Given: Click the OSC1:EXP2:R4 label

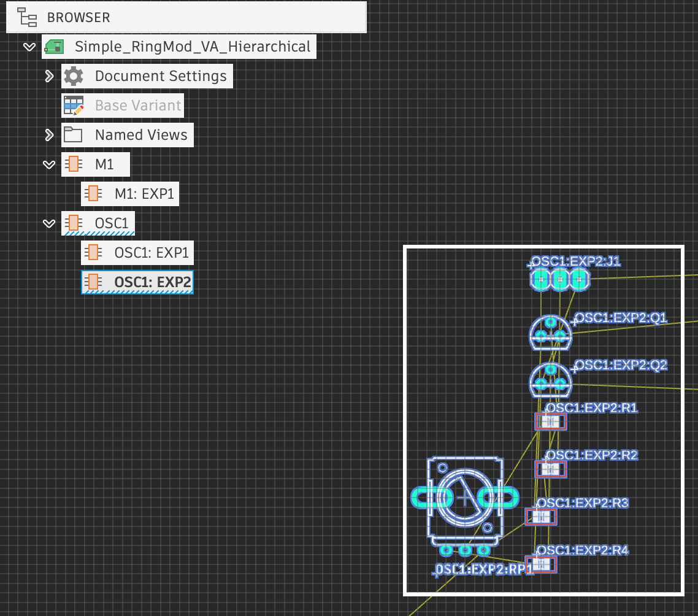Looking at the screenshot, I should tap(582, 550).
